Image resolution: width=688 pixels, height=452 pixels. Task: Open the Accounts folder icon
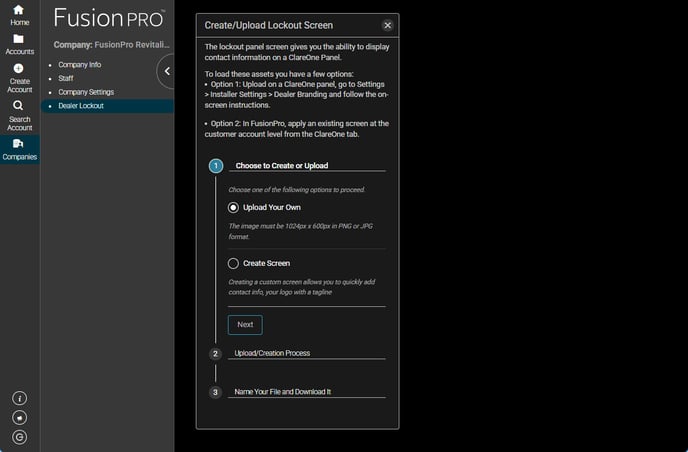(x=18, y=39)
